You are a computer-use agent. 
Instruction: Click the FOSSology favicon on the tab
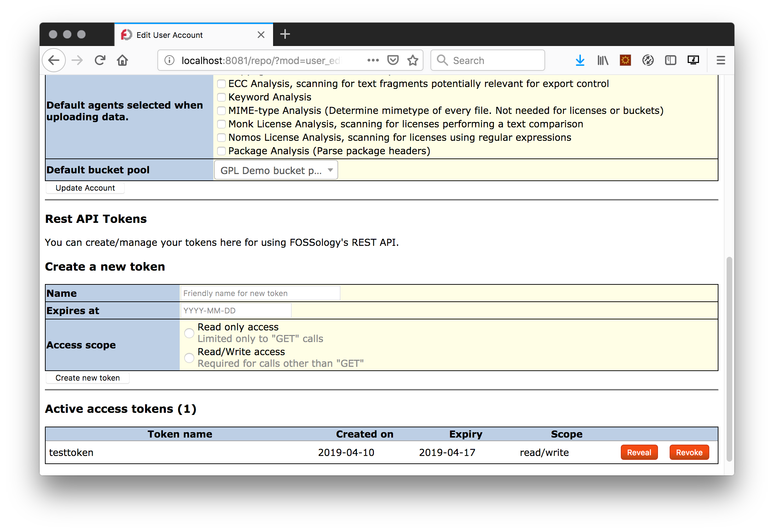point(126,35)
